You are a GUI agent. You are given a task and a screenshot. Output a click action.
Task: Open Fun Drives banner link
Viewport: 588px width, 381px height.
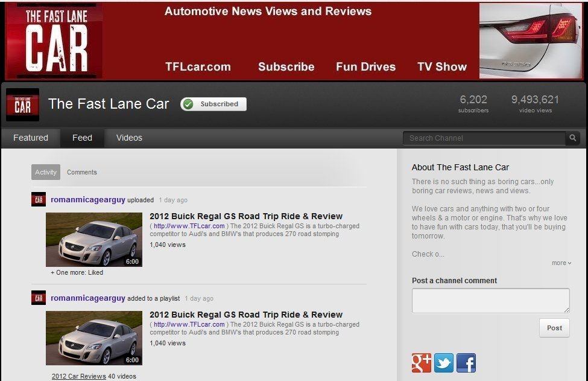click(365, 67)
